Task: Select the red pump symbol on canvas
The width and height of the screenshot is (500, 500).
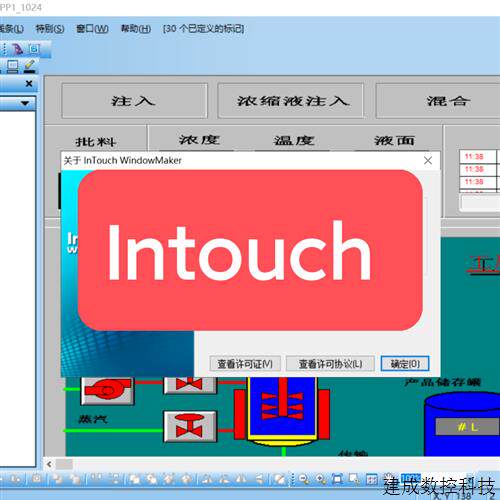Action: (107, 390)
